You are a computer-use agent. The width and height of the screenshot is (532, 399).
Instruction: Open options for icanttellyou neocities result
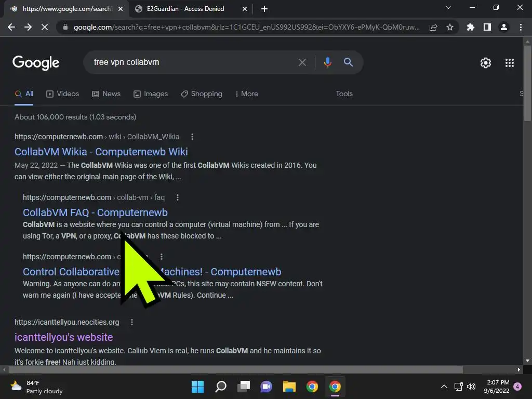(132, 322)
